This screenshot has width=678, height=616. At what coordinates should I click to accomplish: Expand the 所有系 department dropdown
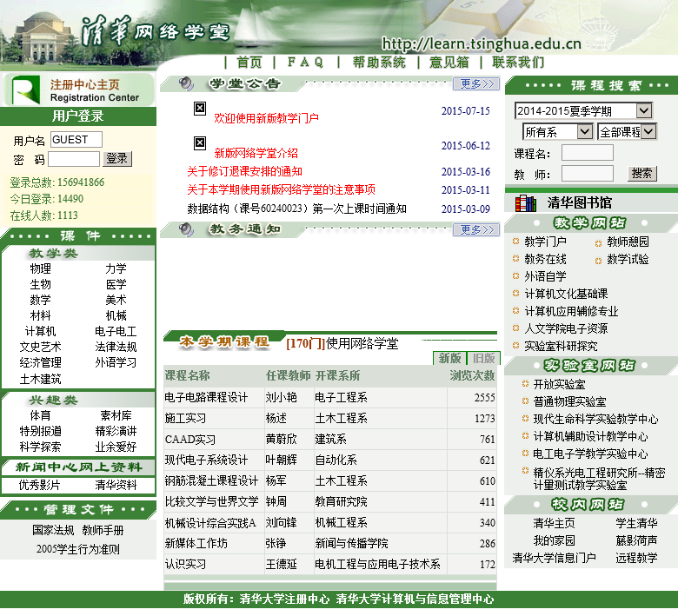tap(557, 131)
